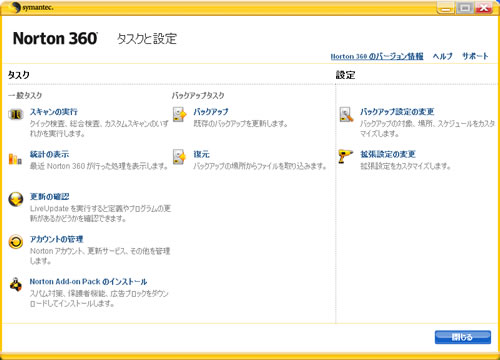Start the バックアップ task link
Screen dimensions: 500x360
point(211,112)
